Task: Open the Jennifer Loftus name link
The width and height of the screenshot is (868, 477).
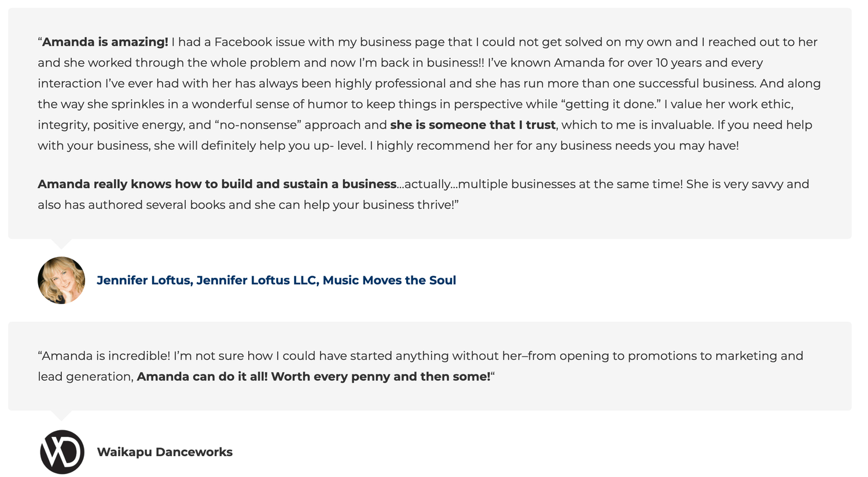Action: [x=276, y=280]
